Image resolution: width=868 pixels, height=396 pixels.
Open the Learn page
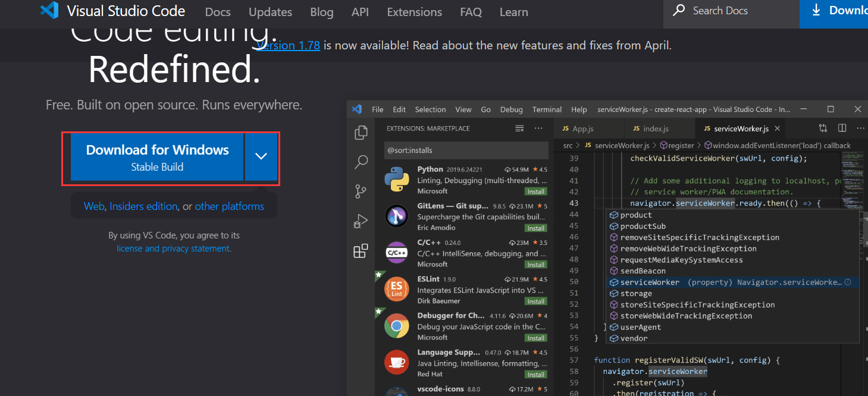click(x=513, y=12)
